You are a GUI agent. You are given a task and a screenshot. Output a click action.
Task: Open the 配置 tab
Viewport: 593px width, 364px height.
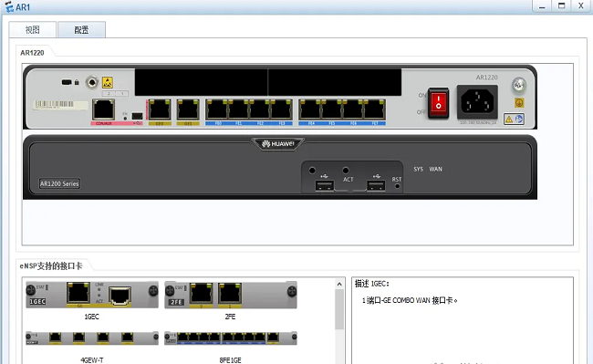point(81,29)
